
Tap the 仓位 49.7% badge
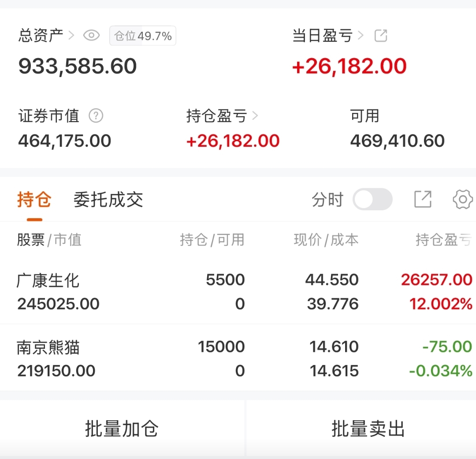(143, 36)
